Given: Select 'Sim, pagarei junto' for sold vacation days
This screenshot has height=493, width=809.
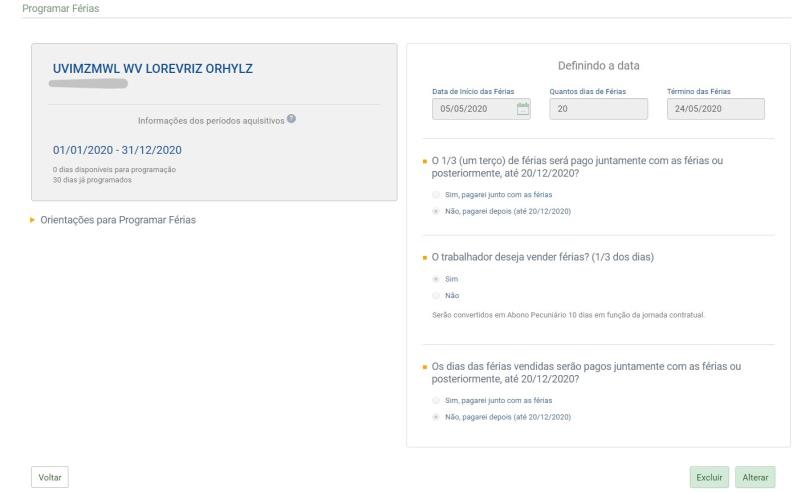Looking at the screenshot, I should tap(436, 400).
